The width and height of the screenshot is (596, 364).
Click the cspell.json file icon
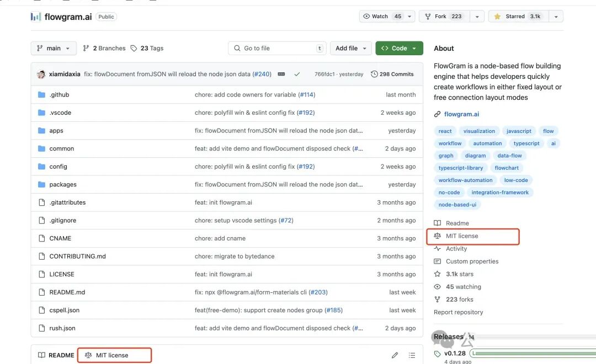click(42, 310)
